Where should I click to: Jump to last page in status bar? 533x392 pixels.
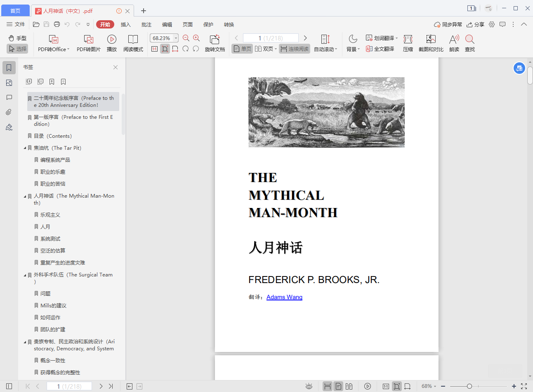111,386
